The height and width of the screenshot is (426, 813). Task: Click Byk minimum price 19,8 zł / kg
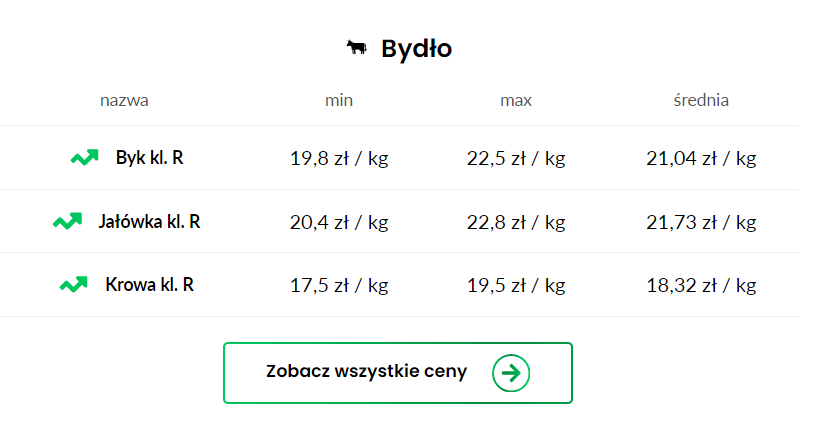coord(339,159)
